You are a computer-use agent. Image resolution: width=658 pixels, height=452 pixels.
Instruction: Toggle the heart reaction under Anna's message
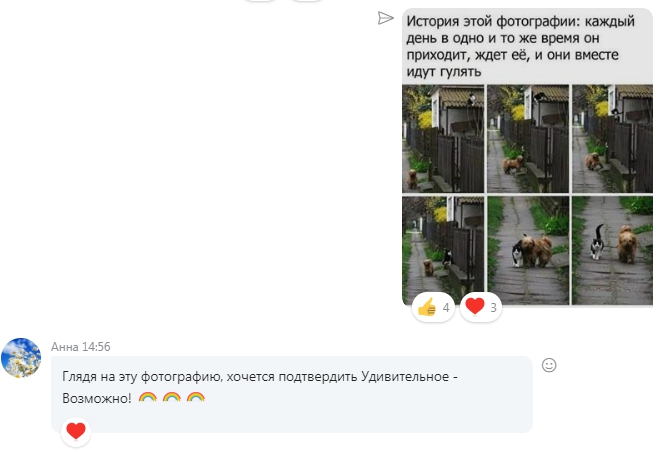[x=76, y=431]
